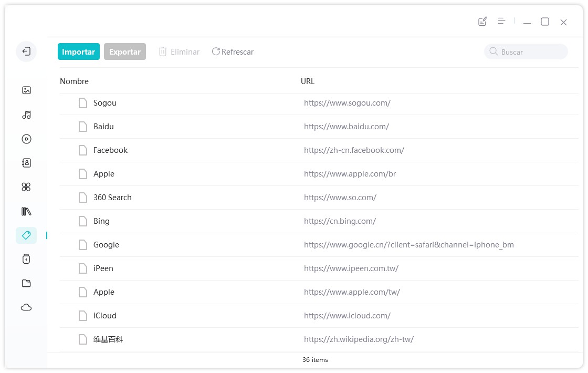Select the Baidu bookmark name
Viewport: 588px width, 373px height.
click(x=103, y=127)
